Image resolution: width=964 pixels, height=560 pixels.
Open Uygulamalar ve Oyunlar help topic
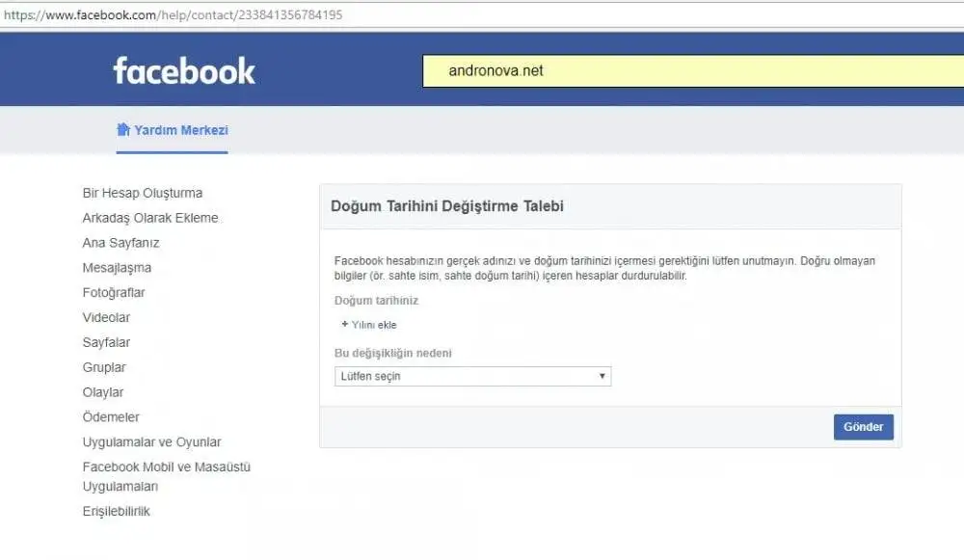(x=152, y=442)
